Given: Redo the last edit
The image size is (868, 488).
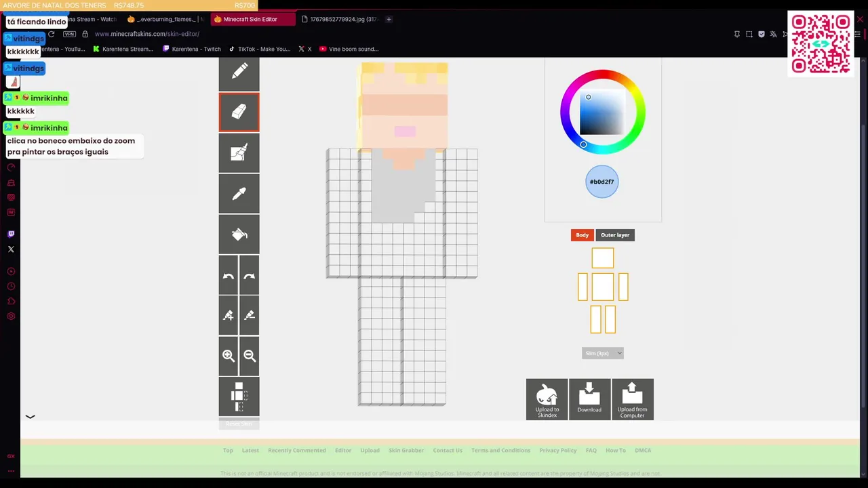Looking at the screenshot, I should pyautogui.click(x=250, y=276).
